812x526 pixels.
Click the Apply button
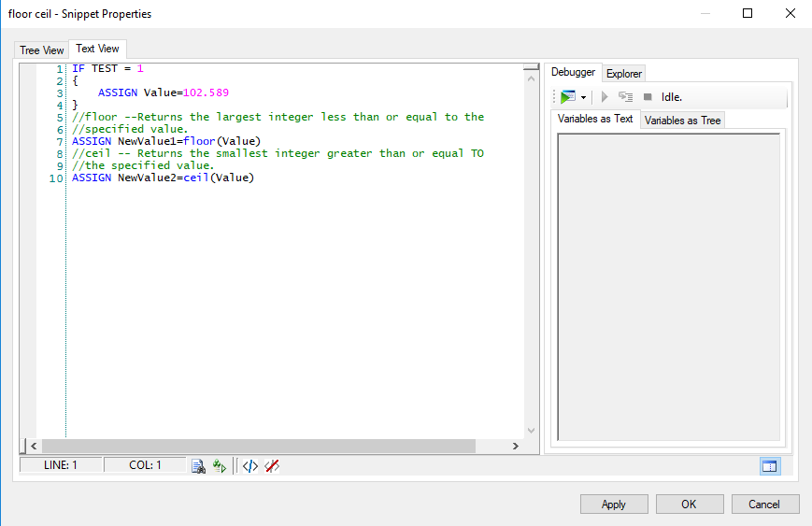pyautogui.click(x=614, y=505)
